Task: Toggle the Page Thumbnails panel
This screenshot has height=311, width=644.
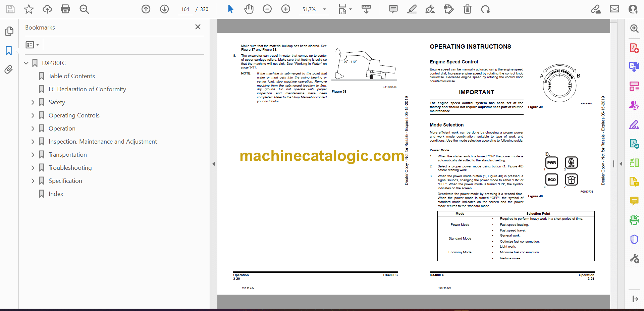Action: [9, 31]
